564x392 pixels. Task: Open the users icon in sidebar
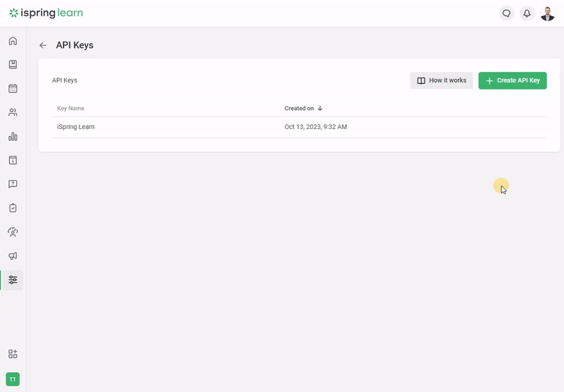pos(13,113)
